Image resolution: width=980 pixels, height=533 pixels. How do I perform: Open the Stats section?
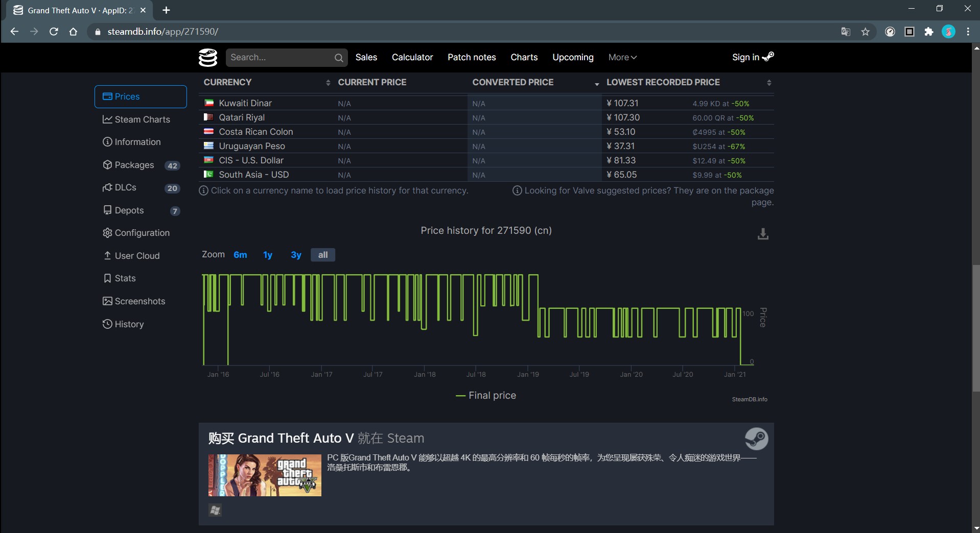(x=141, y=278)
